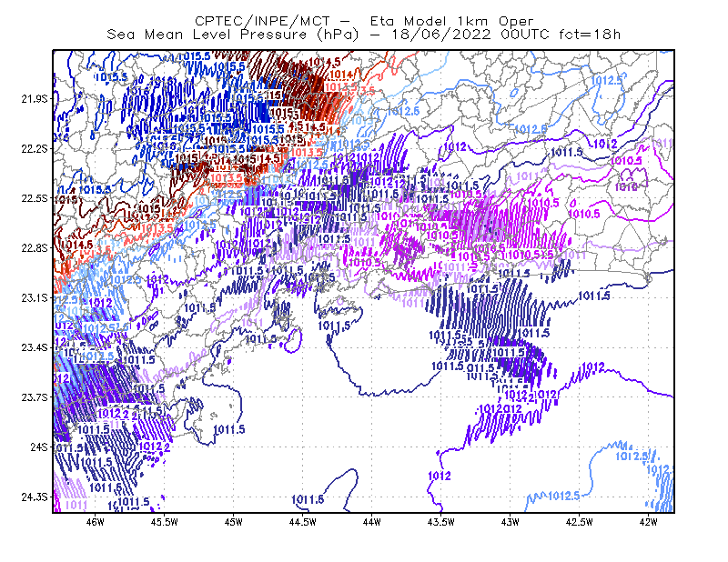This screenshot has width=728, height=562.
Task: Click the 42W longitude axis label
Action: coord(648,522)
